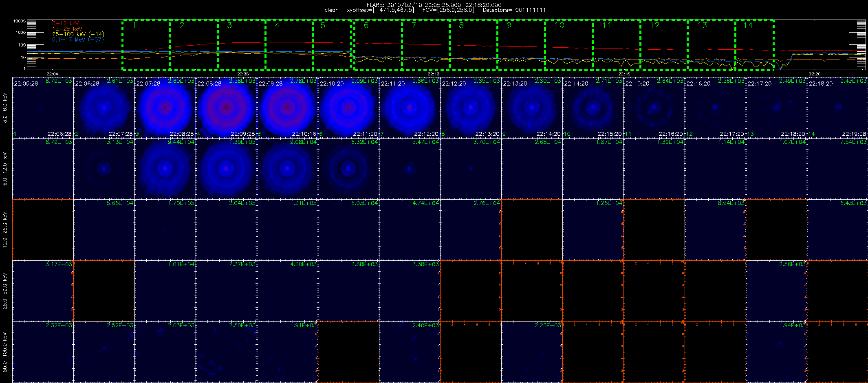Click the '12.0–25.0 keV' row label

point(5,230)
